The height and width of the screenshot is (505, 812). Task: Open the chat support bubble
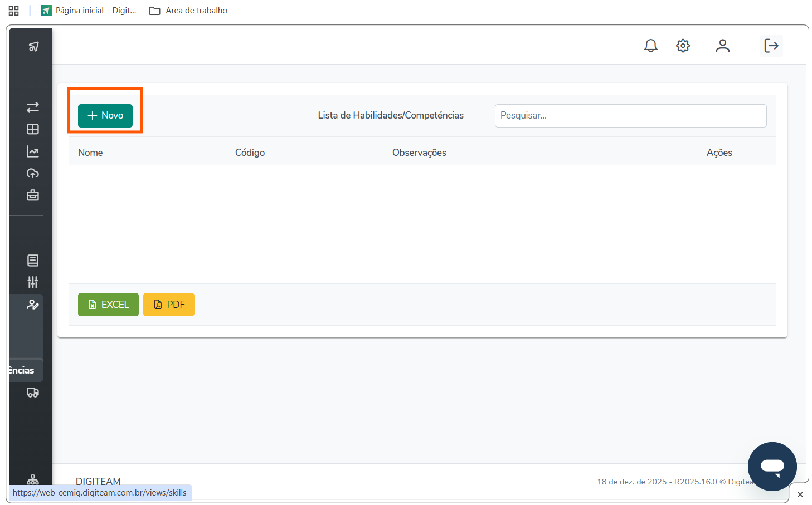(772, 466)
